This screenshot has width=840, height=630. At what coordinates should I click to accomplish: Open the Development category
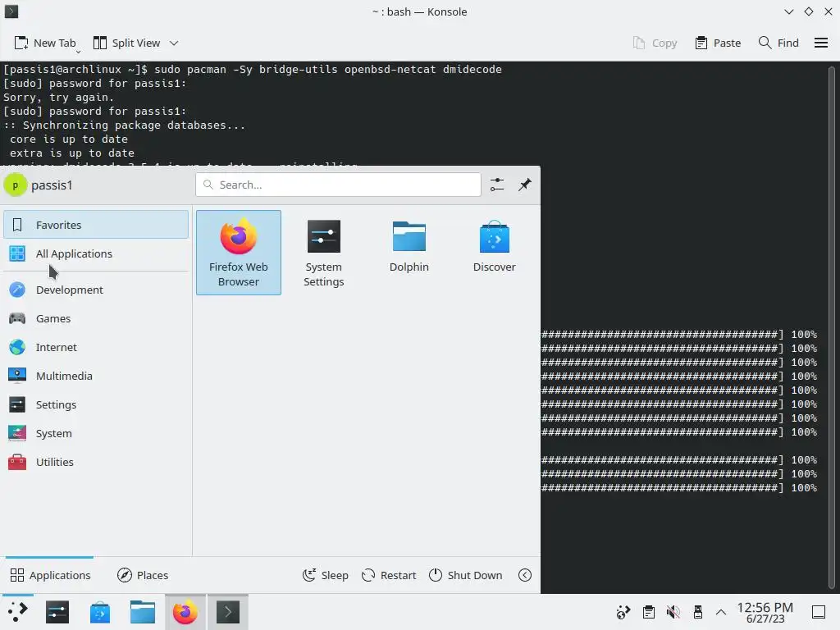[x=96, y=290]
